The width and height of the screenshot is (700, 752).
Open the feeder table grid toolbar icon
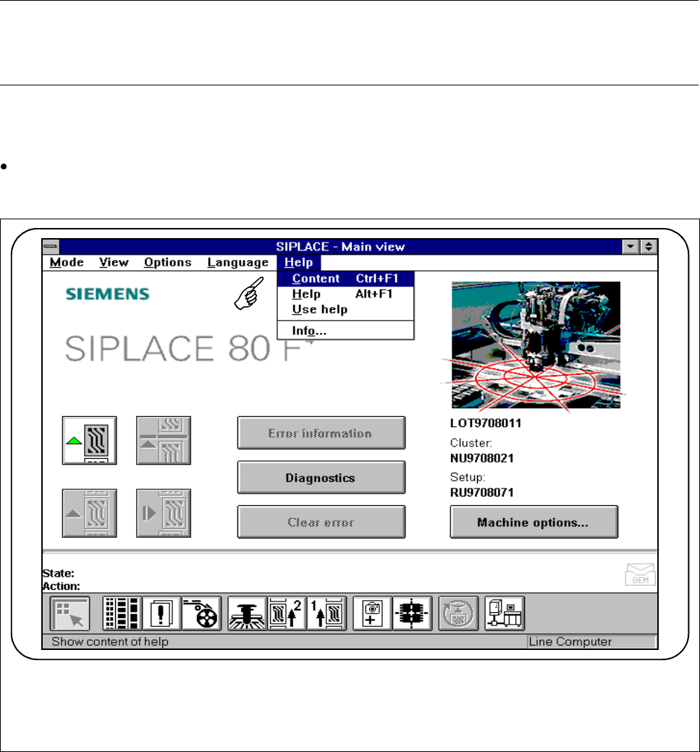(x=122, y=614)
